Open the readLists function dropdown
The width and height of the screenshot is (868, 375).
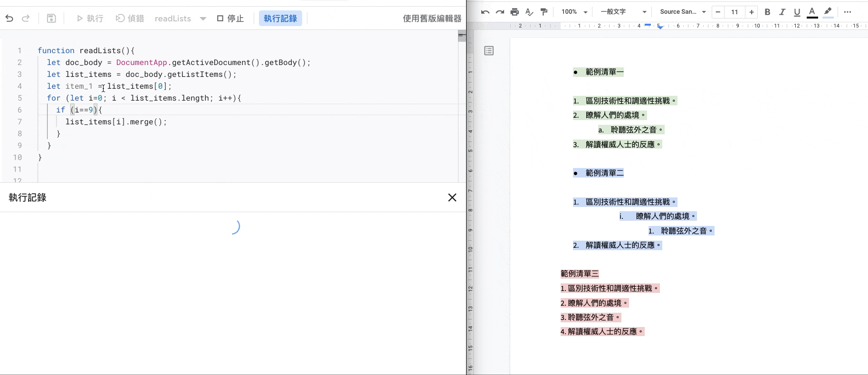pos(181,19)
